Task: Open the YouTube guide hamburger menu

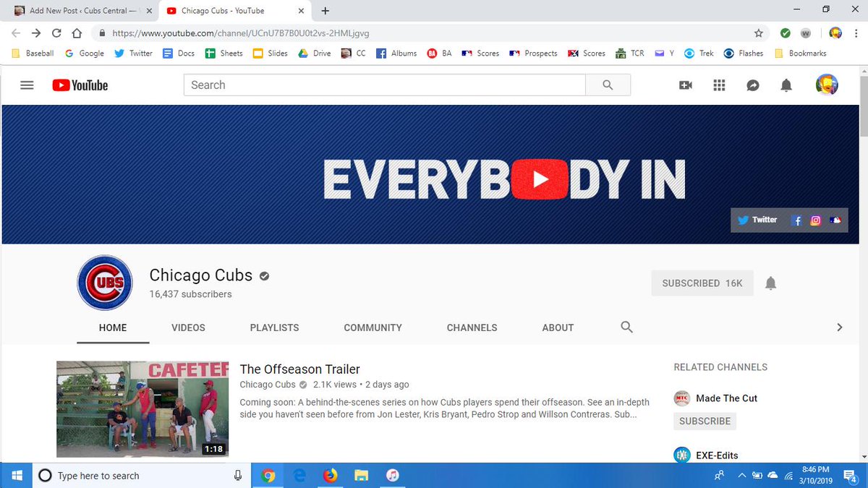Action: [x=27, y=85]
